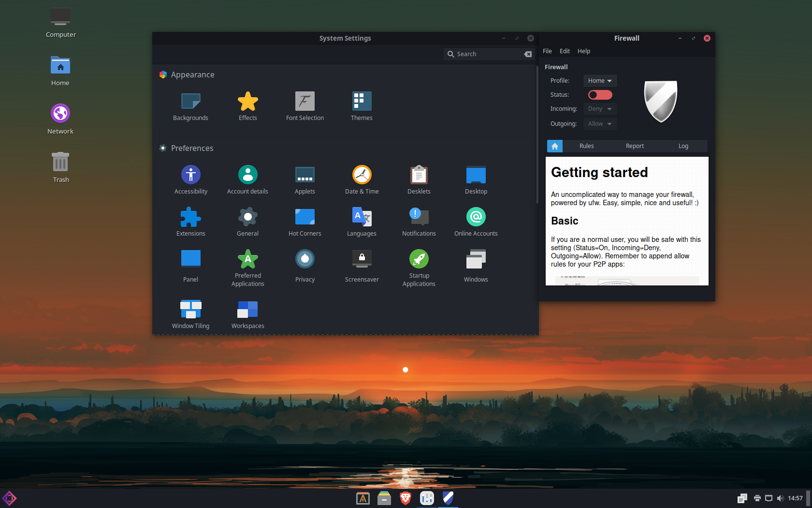Viewport: 812px width, 508px height.
Task: Open Account details preferences
Action: coord(247,180)
